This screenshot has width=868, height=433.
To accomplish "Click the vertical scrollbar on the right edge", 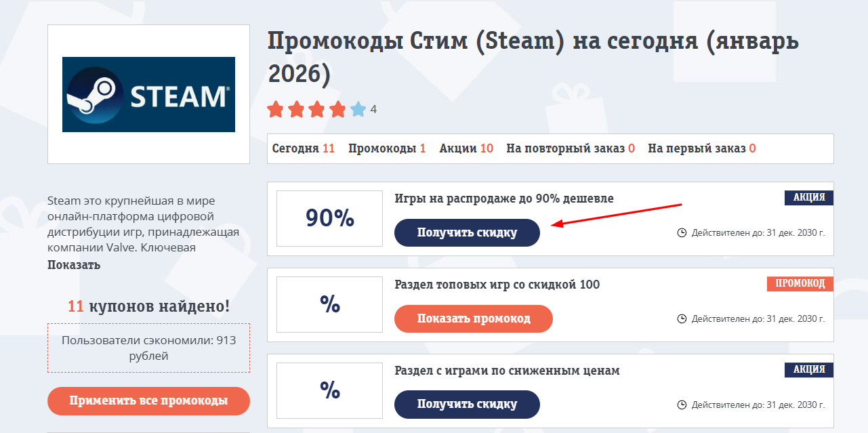I will (865, 217).
